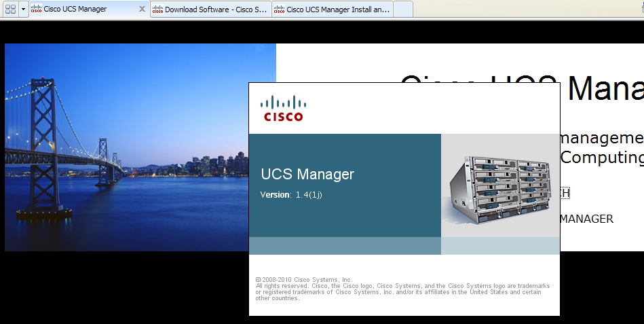Click the Cisco favicon on Download Software tab
Image resolution: width=644 pixels, height=324 pixels.
(157, 9)
